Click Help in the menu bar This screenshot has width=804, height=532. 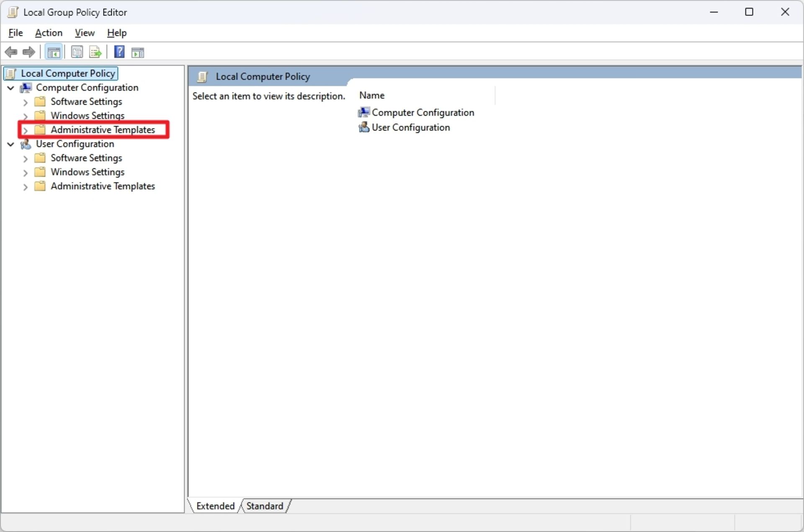point(116,33)
